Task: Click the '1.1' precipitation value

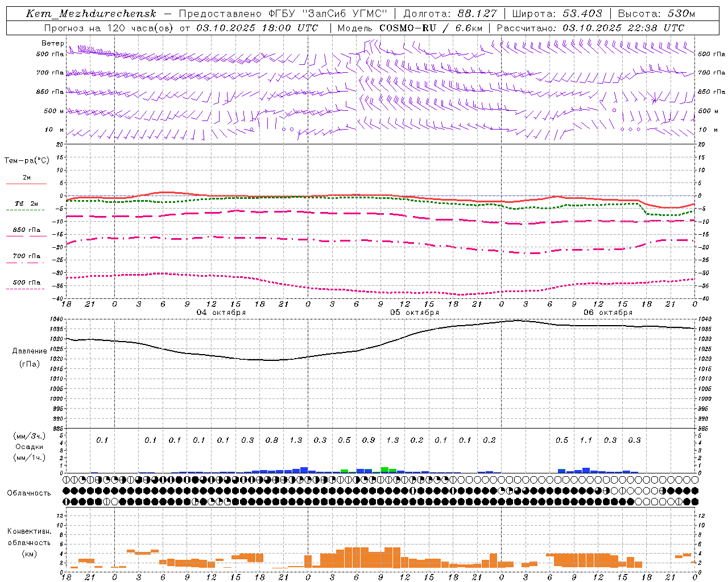Action: (x=586, y=440)
